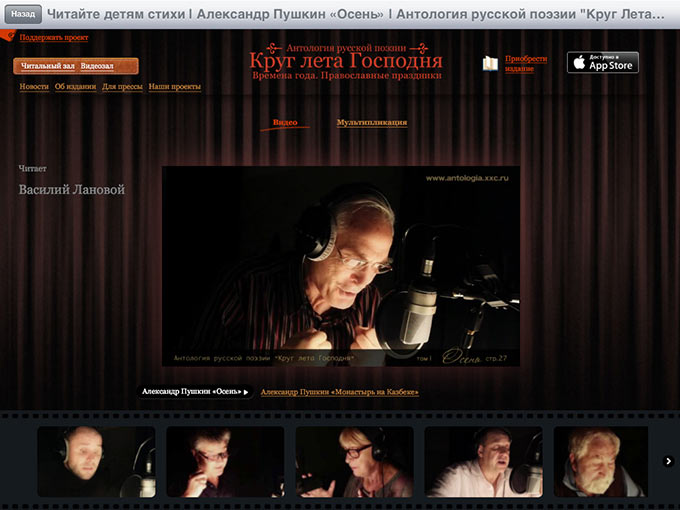Viewport: 680px width, 510px height.
Task: Play the main video of Василий Лановой
Action: tap(341, 266)
